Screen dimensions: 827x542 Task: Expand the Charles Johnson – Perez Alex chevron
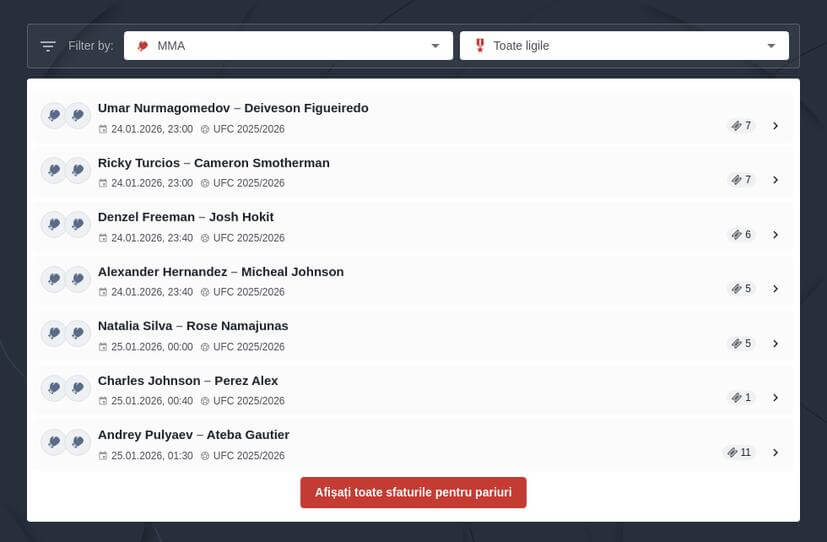(775, 398)
